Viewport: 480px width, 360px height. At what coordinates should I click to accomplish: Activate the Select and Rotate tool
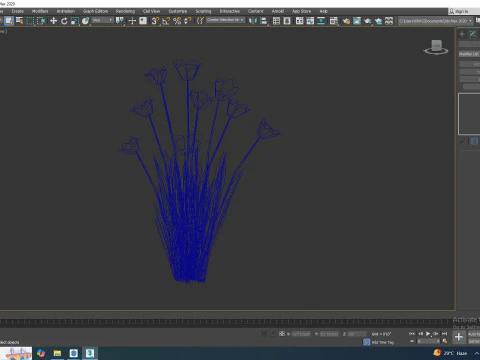pyautogui.click(x=64, y=21)
